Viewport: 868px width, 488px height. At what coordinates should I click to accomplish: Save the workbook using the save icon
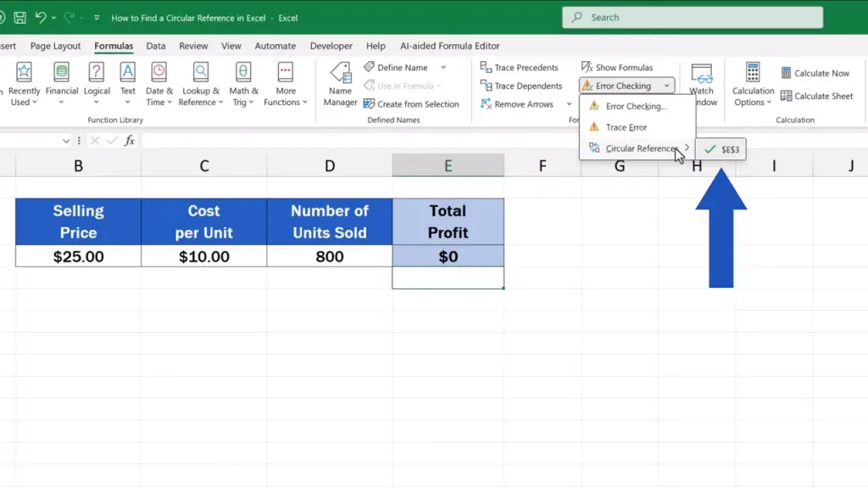[19, 17]
